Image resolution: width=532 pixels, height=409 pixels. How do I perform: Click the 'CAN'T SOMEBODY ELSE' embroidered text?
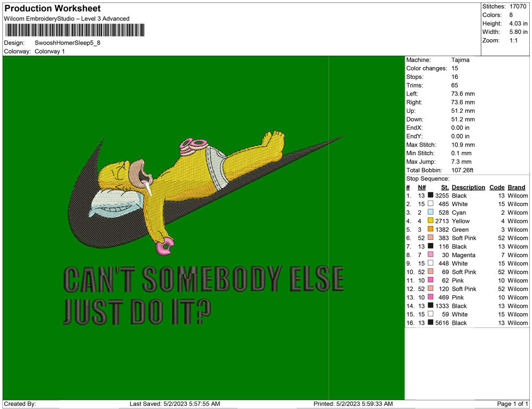click(204, 279)
